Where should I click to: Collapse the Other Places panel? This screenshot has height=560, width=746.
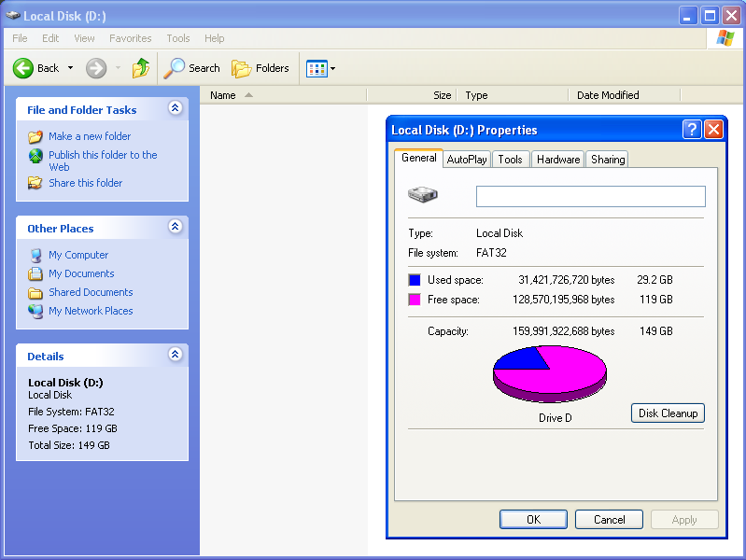[x=175, y=228]
